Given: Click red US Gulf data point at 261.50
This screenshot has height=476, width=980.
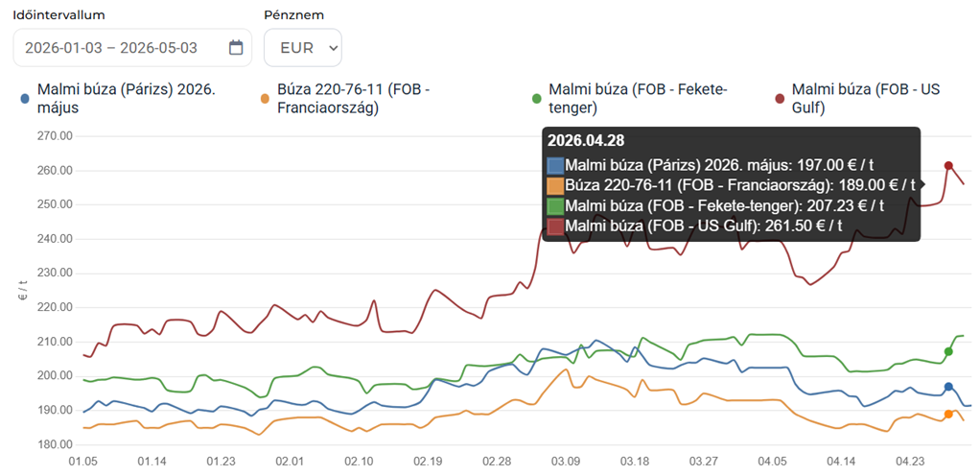Looking at the screenshot, I should [948, 165].
